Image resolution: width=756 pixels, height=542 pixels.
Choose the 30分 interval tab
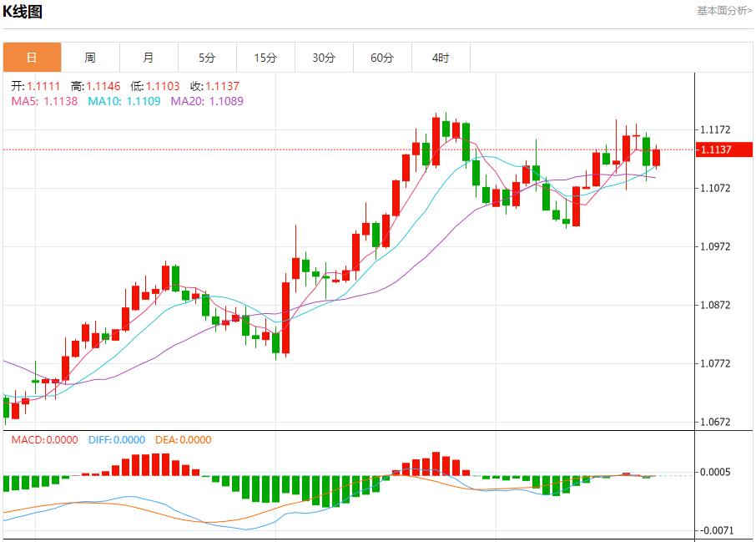click(x=324, y=58)
